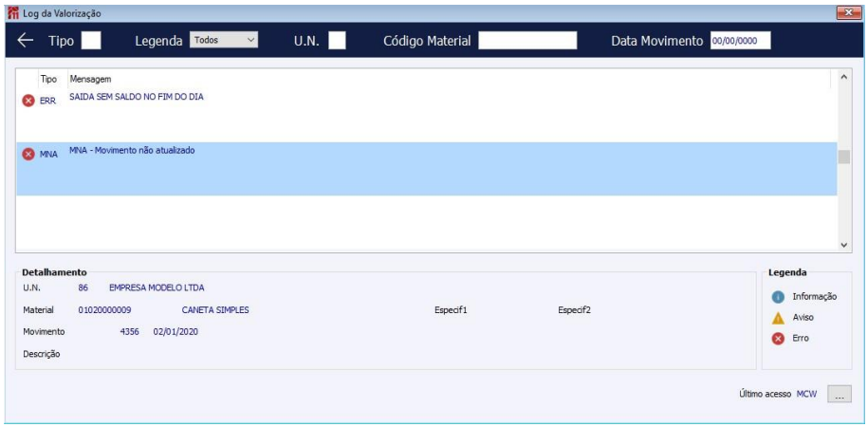
Task: Click the material code 01020000009
Action: (104, 310)
